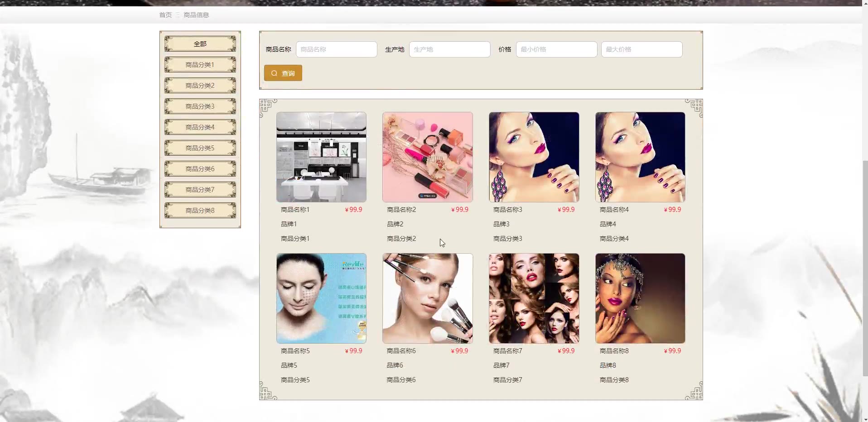
Task: Click 商品分类5 label under product 5
Action: [x=295, y=380]
